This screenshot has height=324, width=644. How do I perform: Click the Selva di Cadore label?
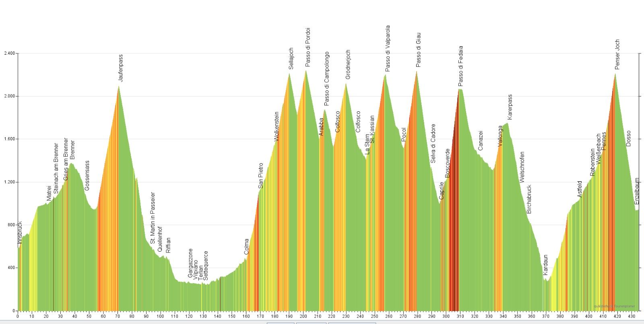pos(433,144)
